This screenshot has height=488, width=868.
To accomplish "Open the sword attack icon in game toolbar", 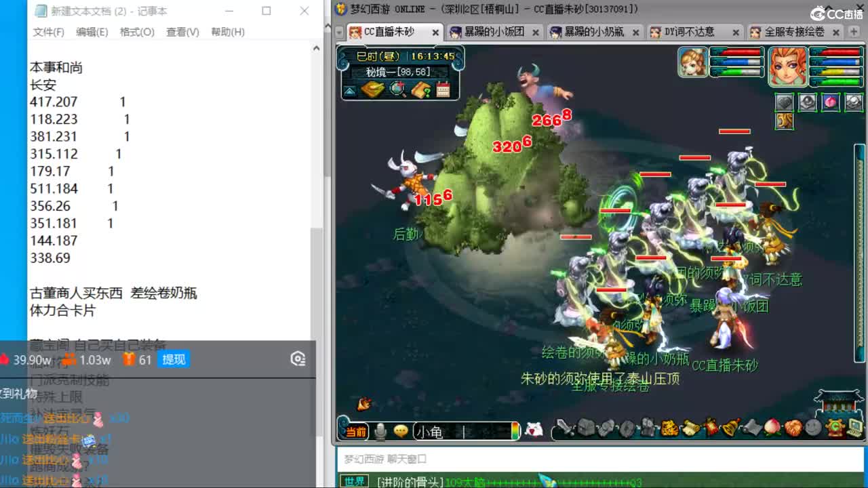I will tap(565, 428).
